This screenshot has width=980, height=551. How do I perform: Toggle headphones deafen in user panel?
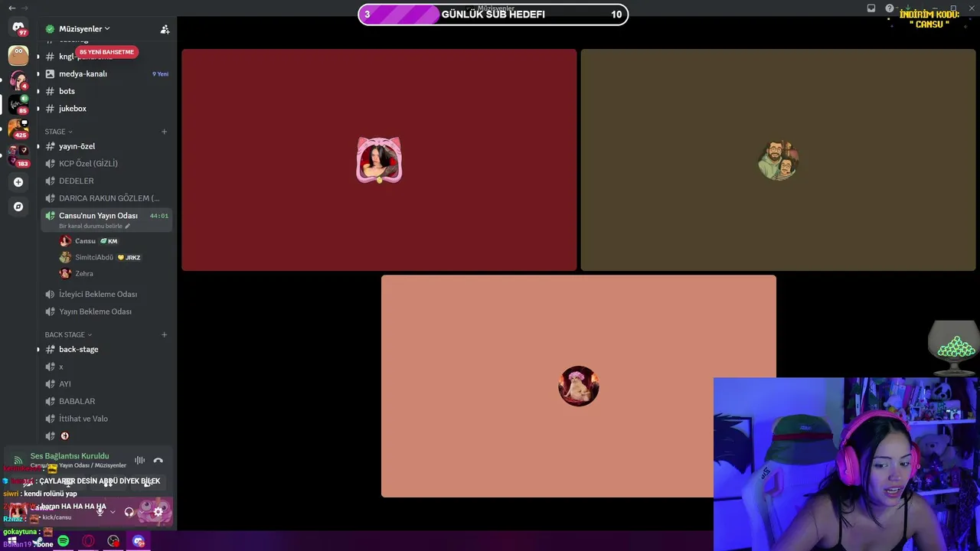point(129,512)
